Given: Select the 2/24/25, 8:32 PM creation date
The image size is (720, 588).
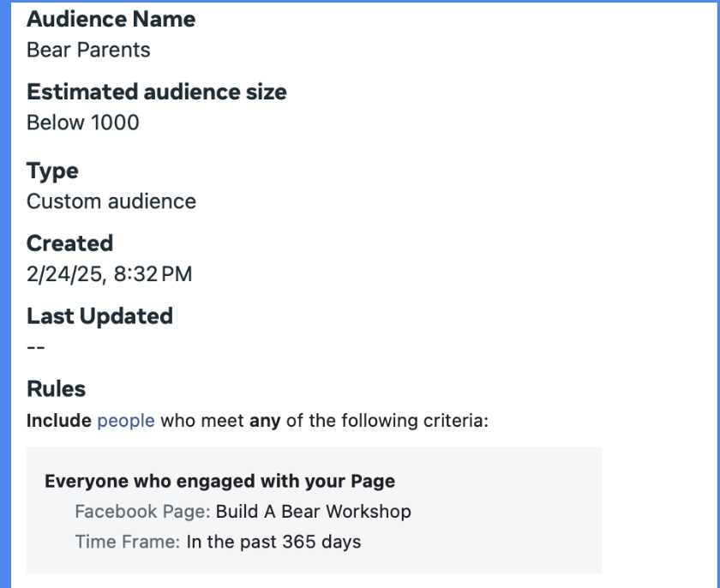Looking at the screenshot, I should pyautogui.click(x=109, y=274).
